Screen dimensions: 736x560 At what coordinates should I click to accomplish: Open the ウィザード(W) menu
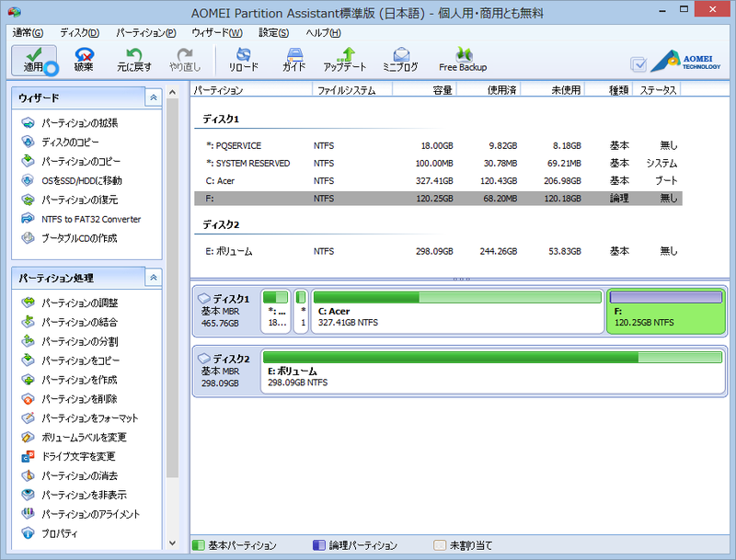click(x=217, y=33)
